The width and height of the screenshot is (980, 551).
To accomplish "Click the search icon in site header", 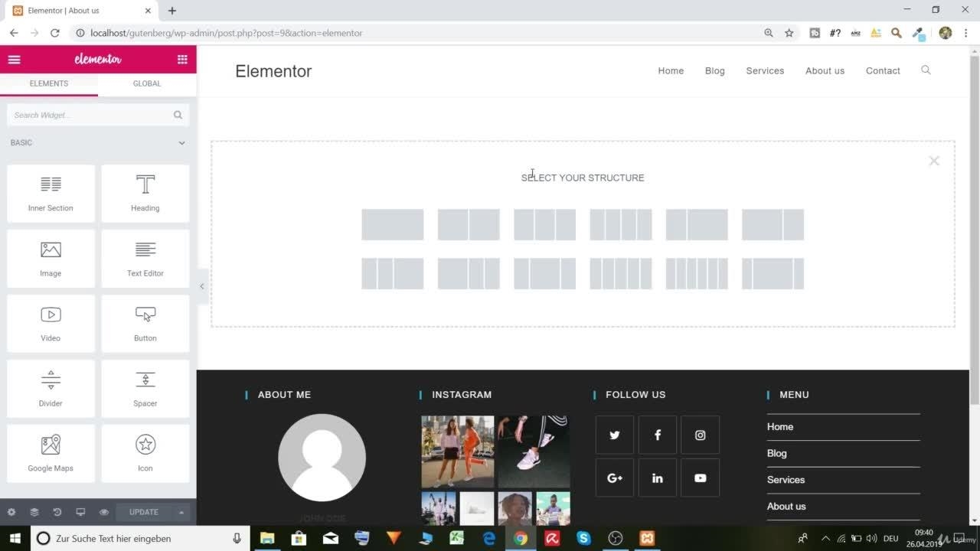I will [x=926, y=70].
